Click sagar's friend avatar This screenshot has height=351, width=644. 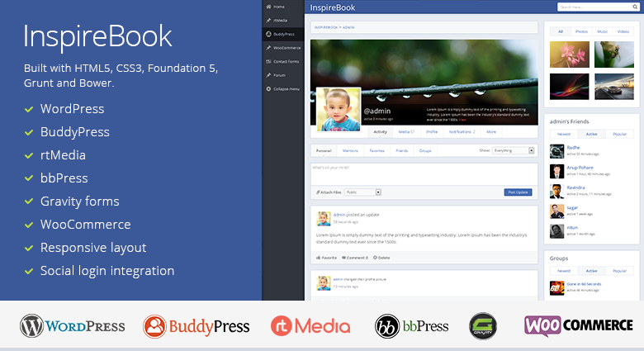tap(557, 211)
